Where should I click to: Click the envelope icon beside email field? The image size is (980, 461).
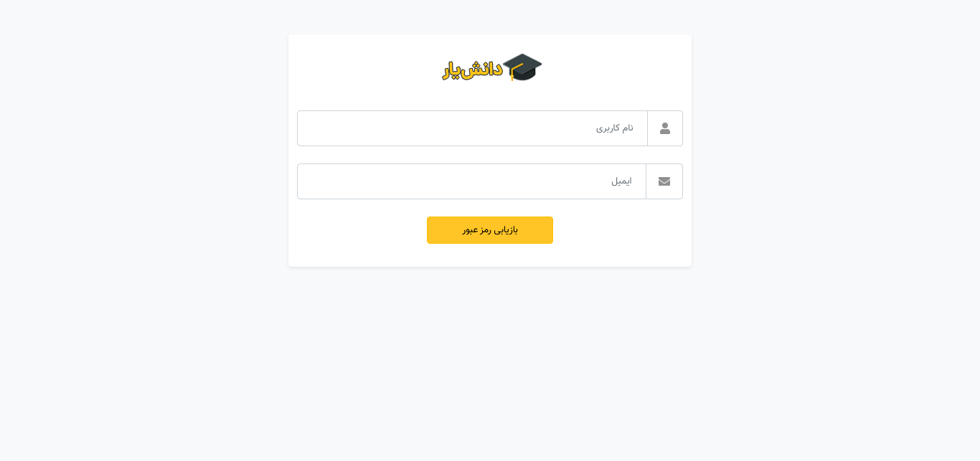pos(664,181)
